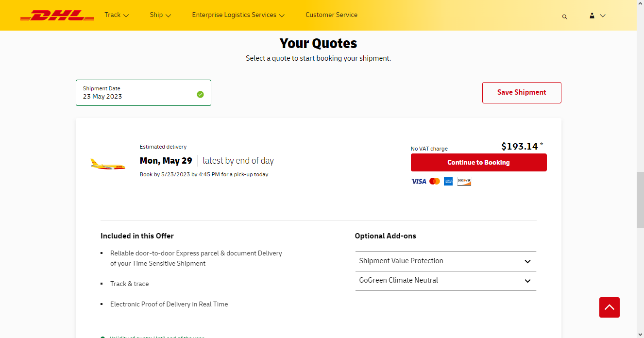
Task: Click the 'Estimated delivery' label
Action: pyautogui.click(x=163, y=147)
